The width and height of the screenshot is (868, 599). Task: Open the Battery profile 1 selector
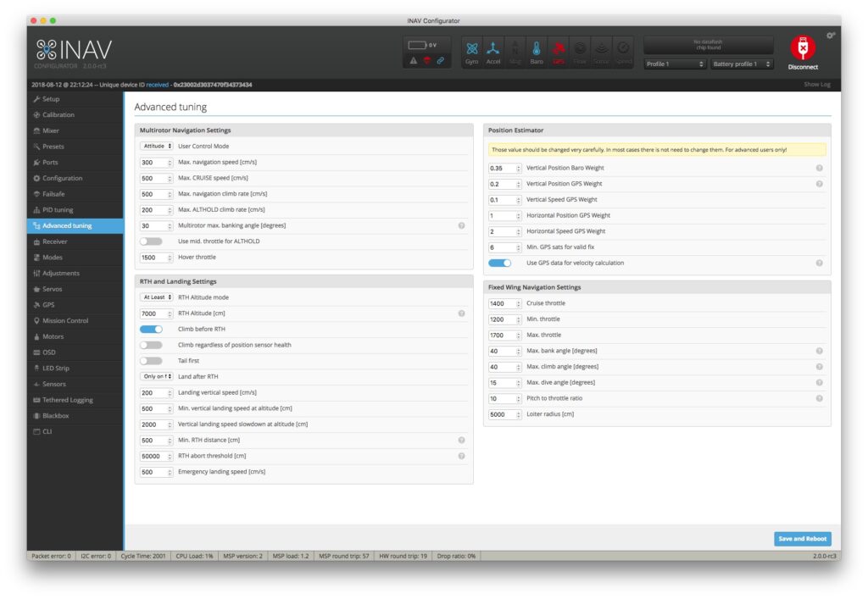click(x=742, y=64)
